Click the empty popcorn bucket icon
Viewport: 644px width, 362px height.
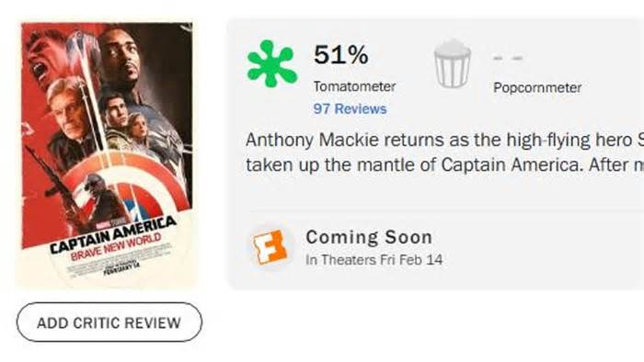453,64
